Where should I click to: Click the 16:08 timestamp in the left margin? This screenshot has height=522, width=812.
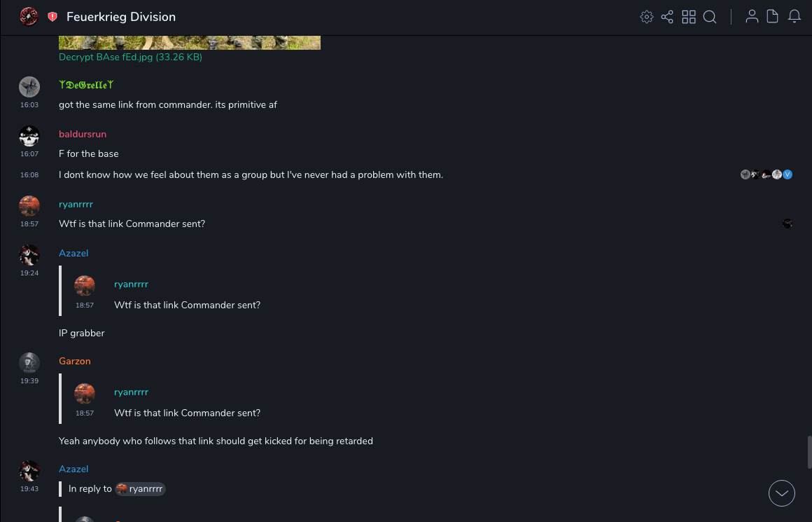pyautogui.click(x=29, y=174)
